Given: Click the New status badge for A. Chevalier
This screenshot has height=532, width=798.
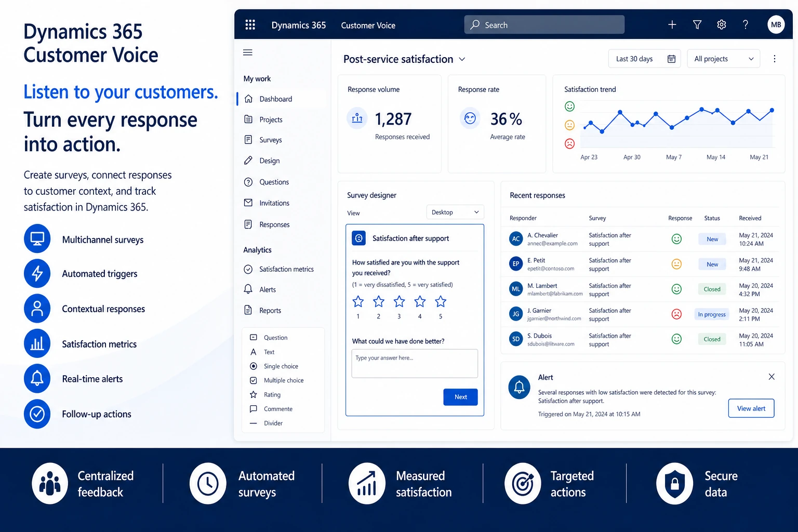Looking at the screenshot, I should click(712, 239).
